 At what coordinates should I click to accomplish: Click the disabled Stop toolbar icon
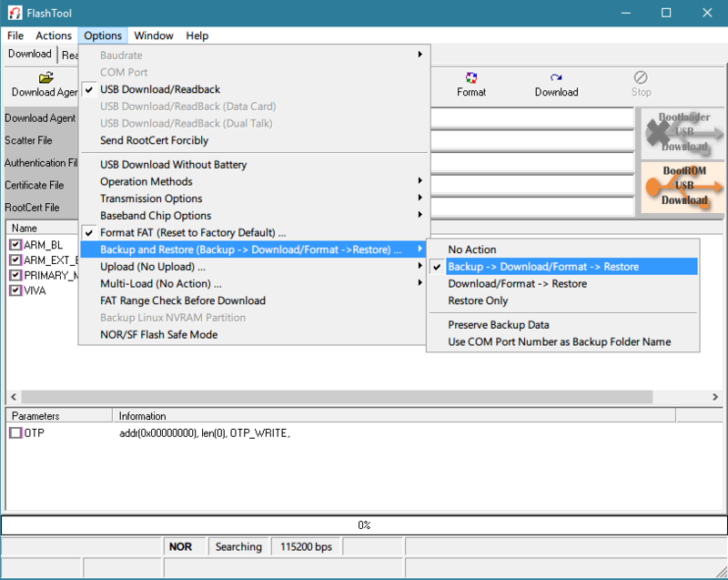click(x=641, y=77)
